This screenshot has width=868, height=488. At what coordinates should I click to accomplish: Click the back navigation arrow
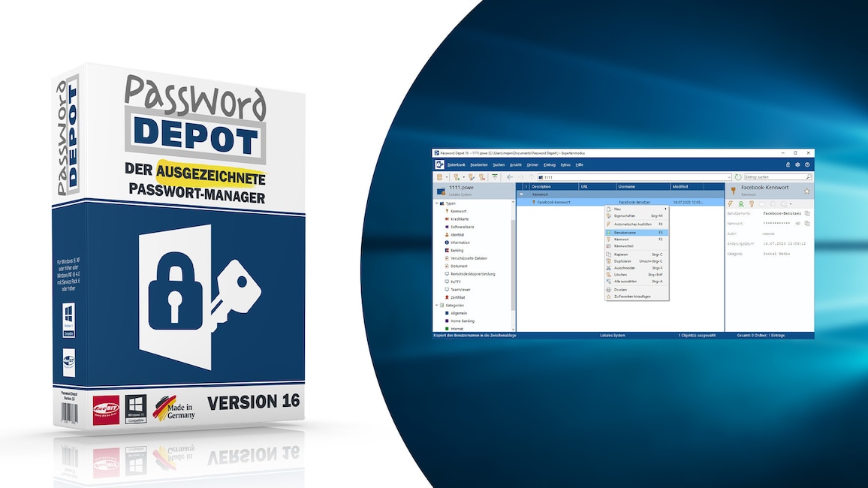pos(510,177)
